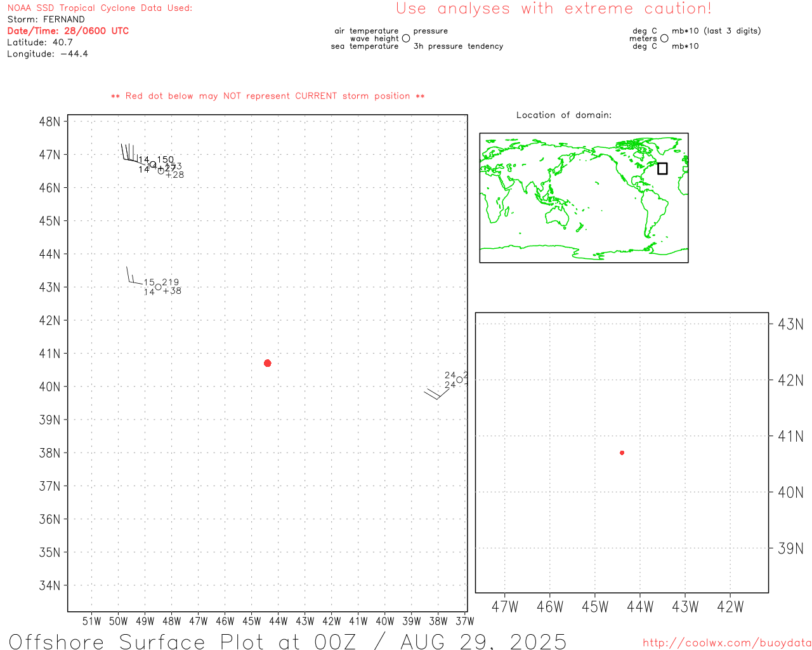Click the station circle beside pressure value 219
812x650 pixels.
point(159,287)
